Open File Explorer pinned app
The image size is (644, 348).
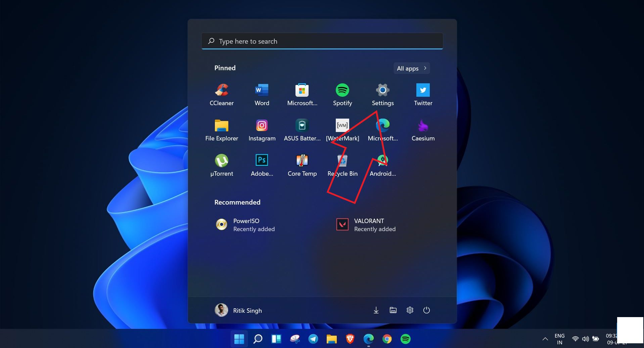222,130
